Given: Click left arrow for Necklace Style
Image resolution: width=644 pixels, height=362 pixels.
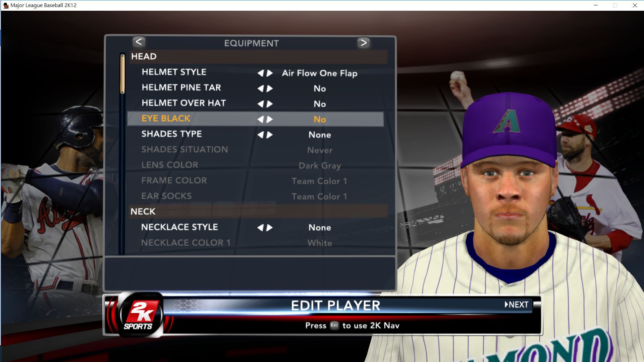Looking at the screenshot, I should (x=261, y=228).
